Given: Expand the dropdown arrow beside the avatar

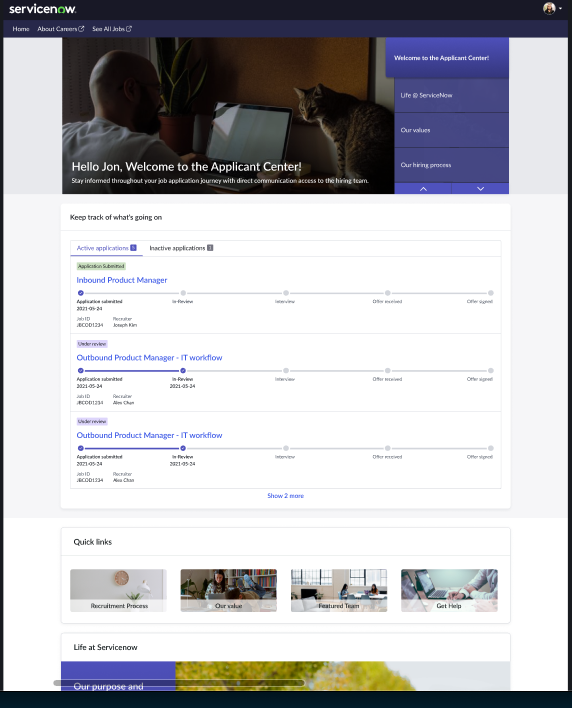Looking at the screenshot, I should coord(560,8).
